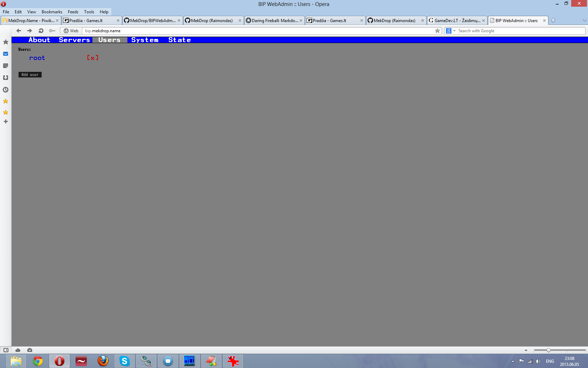
Task: Click the Add user button
Action: click(30, 75)
